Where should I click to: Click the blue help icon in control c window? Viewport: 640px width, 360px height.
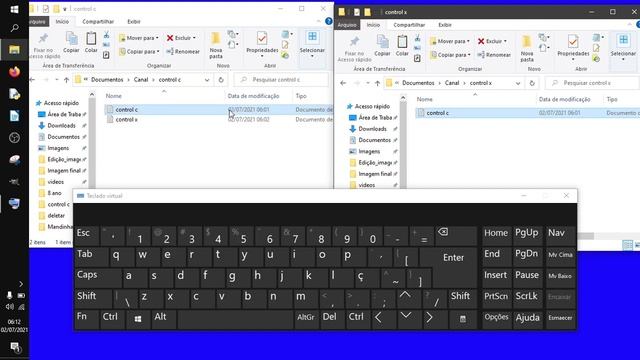point(329,21)
